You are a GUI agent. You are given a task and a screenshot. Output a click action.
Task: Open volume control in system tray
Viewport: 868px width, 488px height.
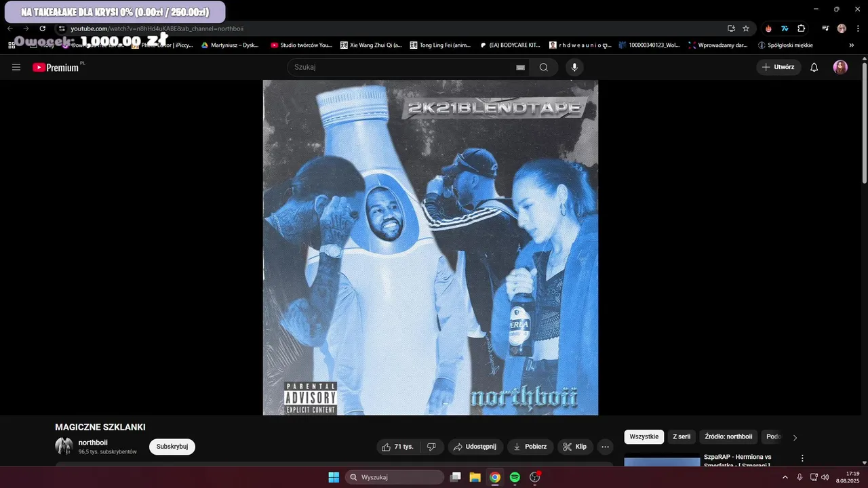click(825, 477)
